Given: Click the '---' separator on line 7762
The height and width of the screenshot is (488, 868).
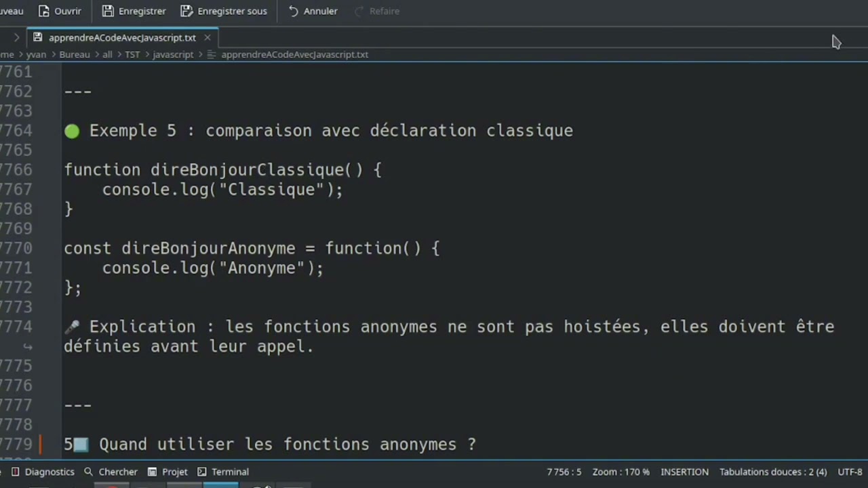Looking at the screenshot, I should (78, 91).
